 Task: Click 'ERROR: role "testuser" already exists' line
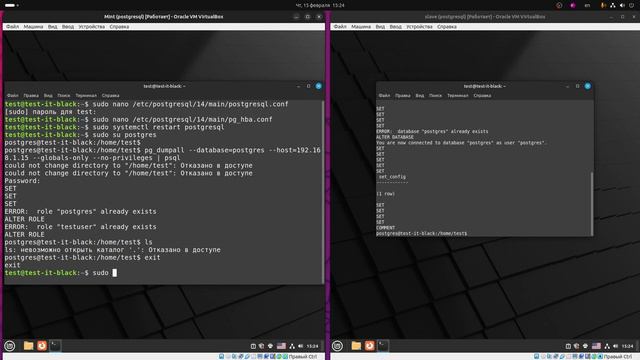[80, 227]
